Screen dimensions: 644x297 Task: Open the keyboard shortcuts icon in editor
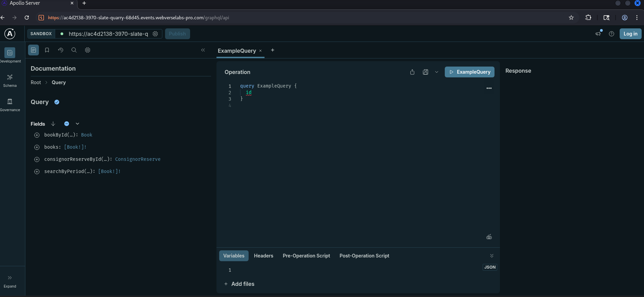point(489,237)
